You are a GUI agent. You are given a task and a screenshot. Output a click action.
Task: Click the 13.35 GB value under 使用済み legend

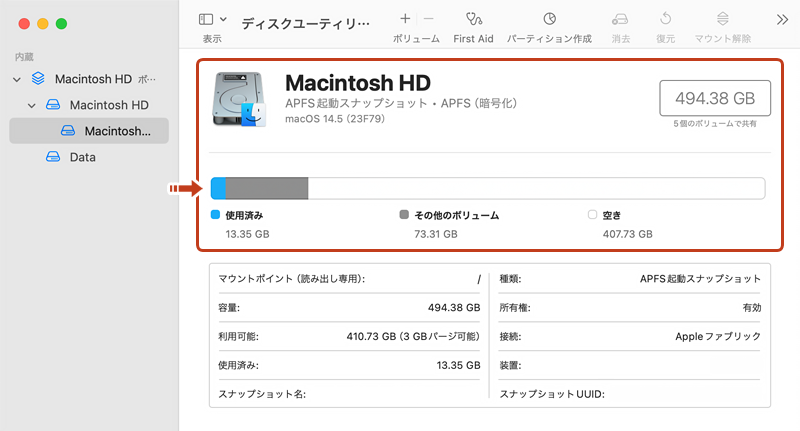tap(247, 234)
